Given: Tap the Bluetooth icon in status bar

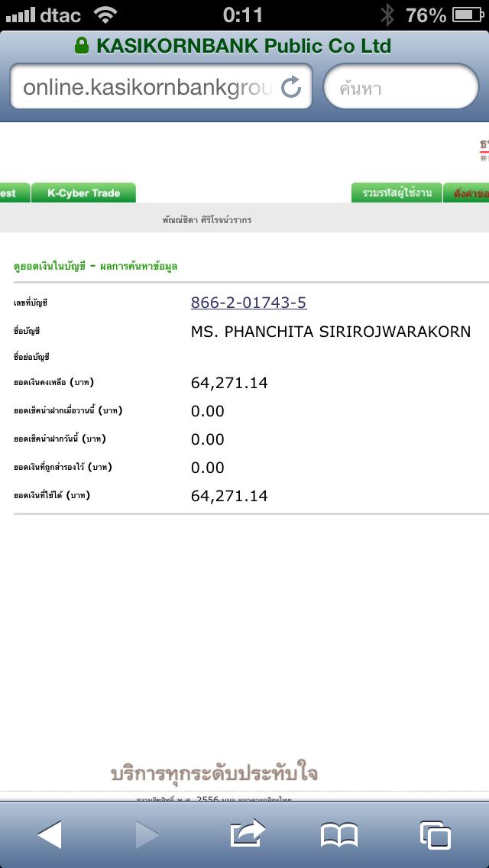Looking at the screenshot, I should (387, 15).
